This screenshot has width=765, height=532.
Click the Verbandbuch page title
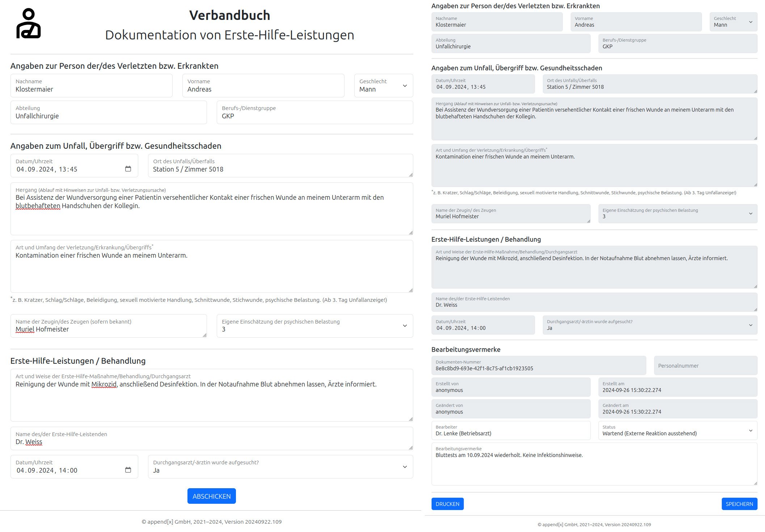(x=229, y=15)
